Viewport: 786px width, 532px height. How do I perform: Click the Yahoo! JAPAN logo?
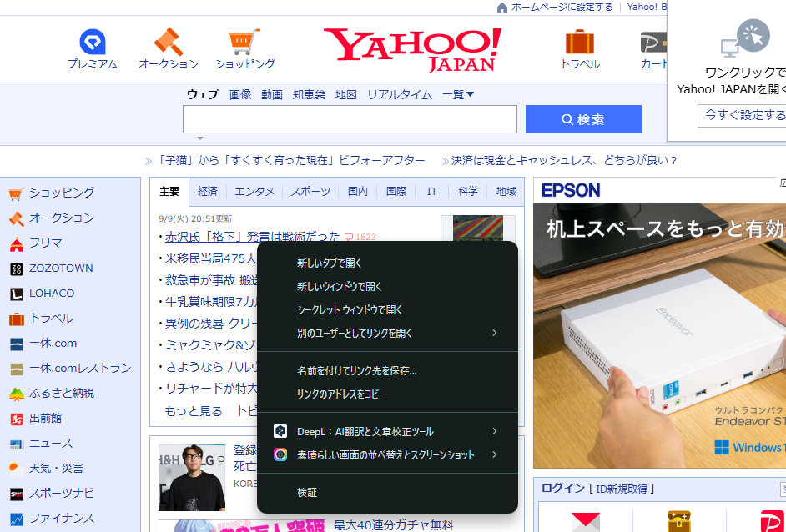(x=412, y=49)
